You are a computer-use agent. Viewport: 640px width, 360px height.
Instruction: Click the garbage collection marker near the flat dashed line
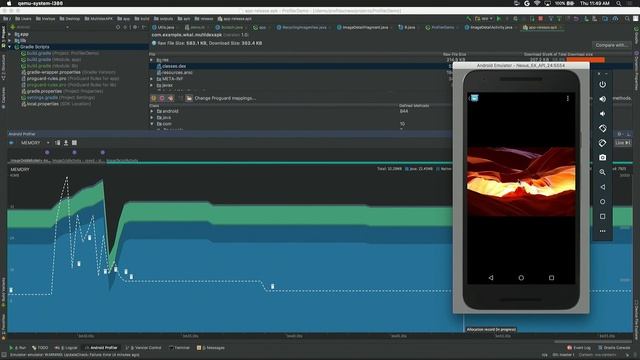tap(273, 287)
